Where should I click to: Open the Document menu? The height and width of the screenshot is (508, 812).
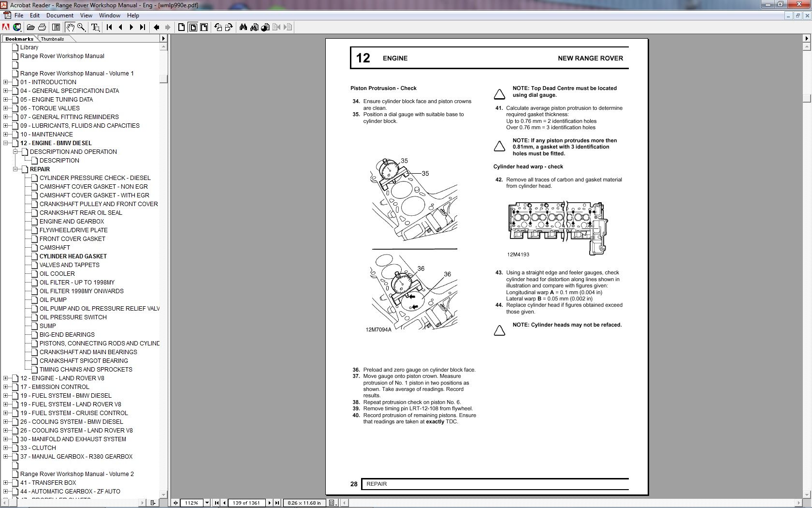pos(60,15)
